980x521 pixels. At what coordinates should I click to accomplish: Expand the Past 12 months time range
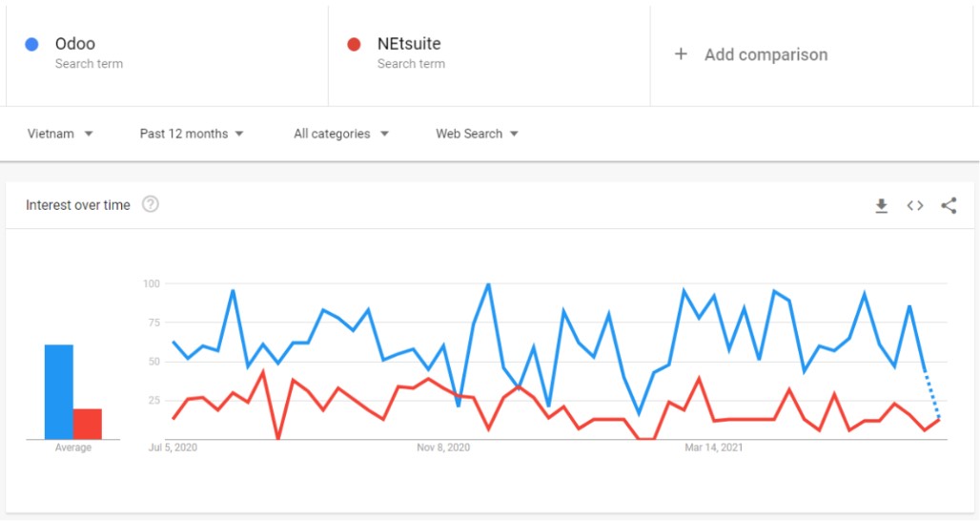pos(192,134)
